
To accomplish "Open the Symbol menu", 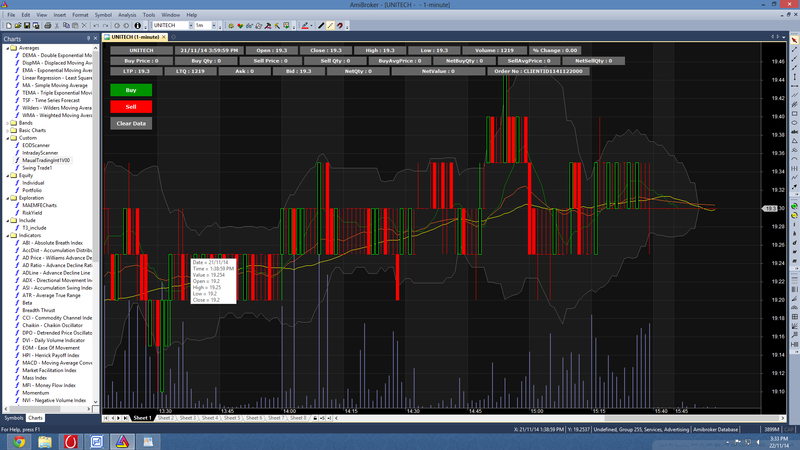I will point(103,15).
